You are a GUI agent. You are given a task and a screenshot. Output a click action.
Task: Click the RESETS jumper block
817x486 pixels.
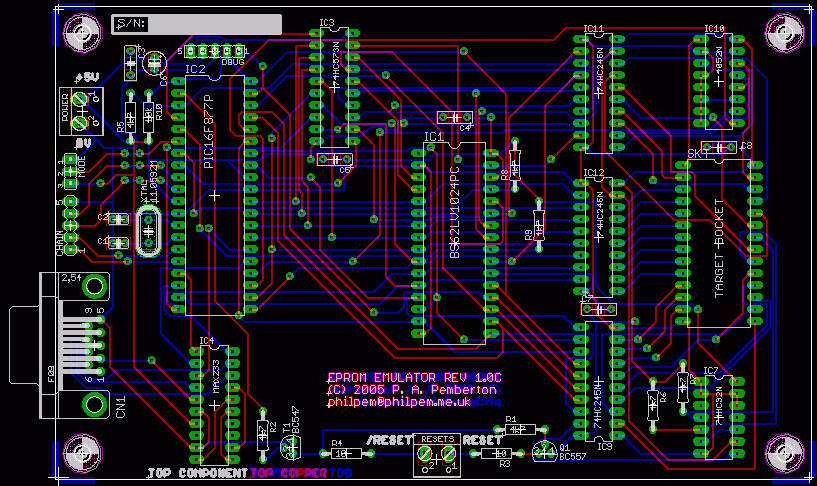tap(438, 455)
